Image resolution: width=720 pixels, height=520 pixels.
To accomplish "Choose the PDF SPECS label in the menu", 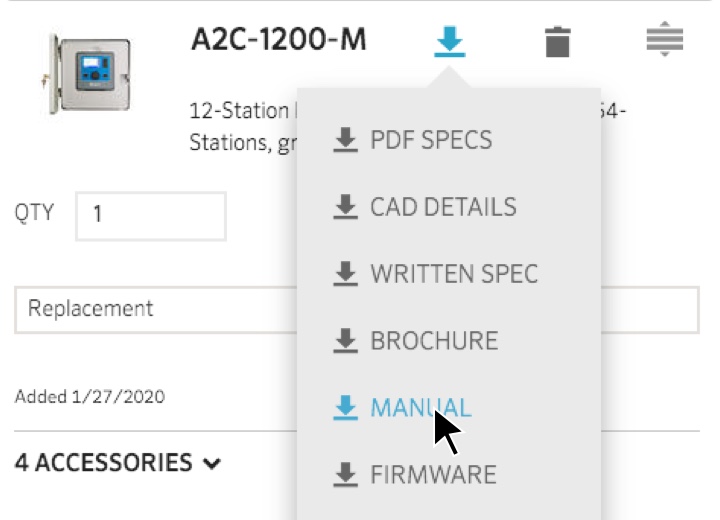I will click(431, 139).
